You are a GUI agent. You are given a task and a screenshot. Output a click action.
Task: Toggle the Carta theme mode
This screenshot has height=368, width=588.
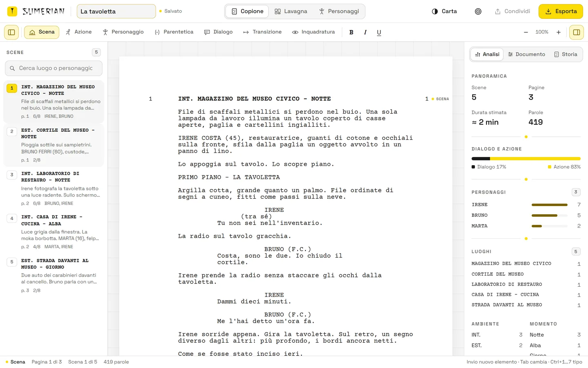click(444, 11)
